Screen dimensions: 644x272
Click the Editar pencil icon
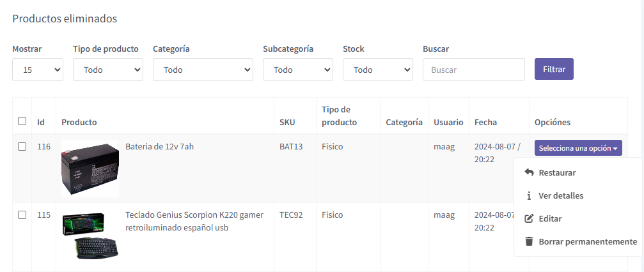(x=529, y=218)
